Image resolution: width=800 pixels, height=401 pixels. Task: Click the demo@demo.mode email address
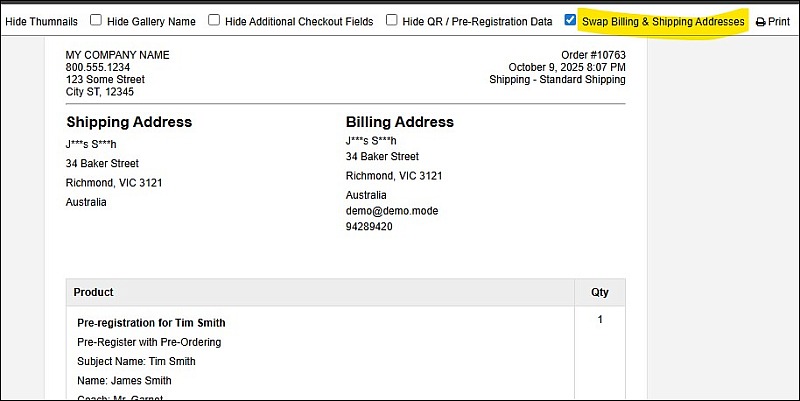(392, 211)
